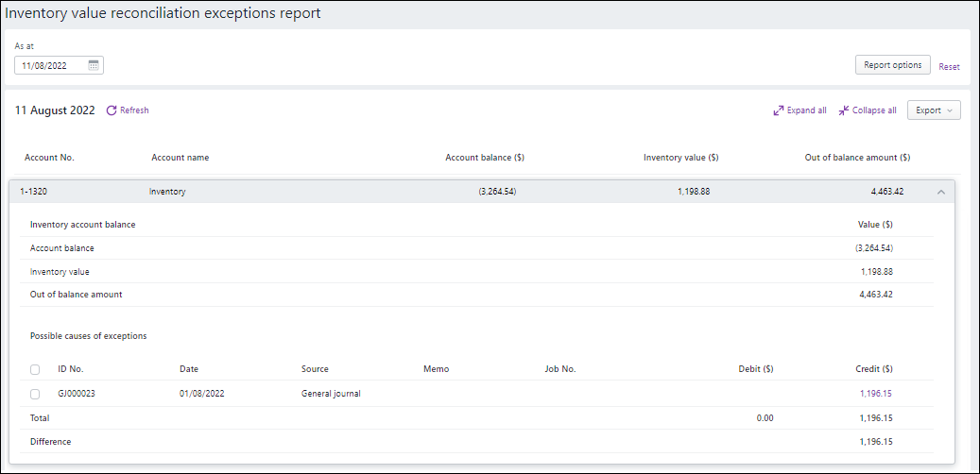Open the 1,196.15 credit amount link
The height and width of the screenshot is (474, 980).
coord(875,394)
